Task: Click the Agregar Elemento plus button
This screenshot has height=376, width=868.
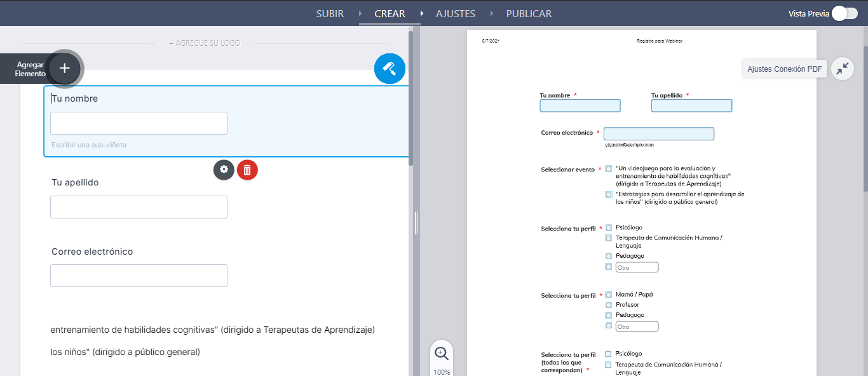Action: 65,69
